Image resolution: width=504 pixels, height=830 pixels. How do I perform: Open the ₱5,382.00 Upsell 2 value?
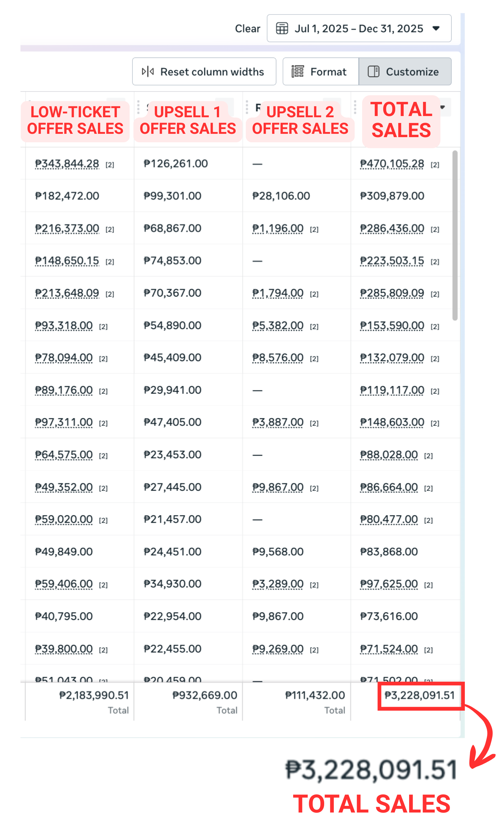tap(278, 325)
